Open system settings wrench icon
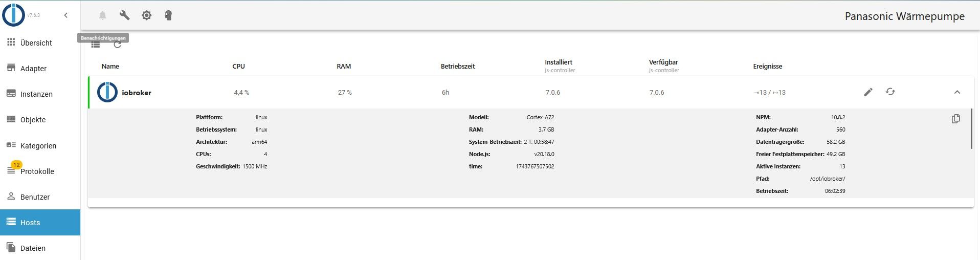Screen dimensions: 980x260 (x=124, y=15)
